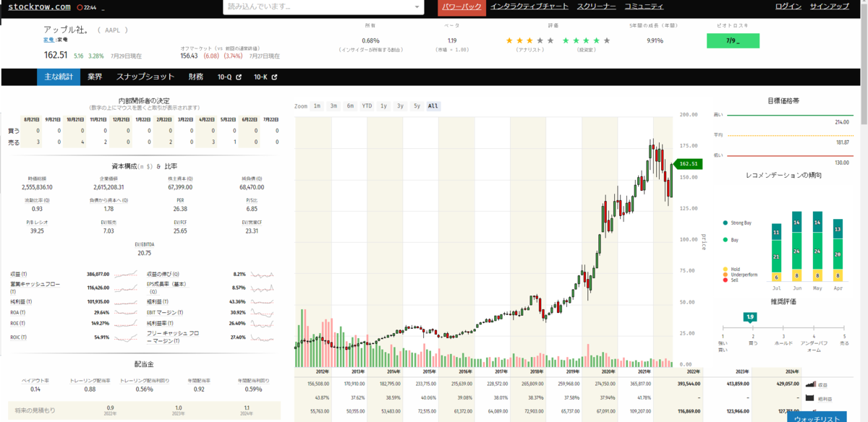The height and width of the screenshot is (422, 868).
Task: Set chart zoom to 3m
Action: (333, 106)
